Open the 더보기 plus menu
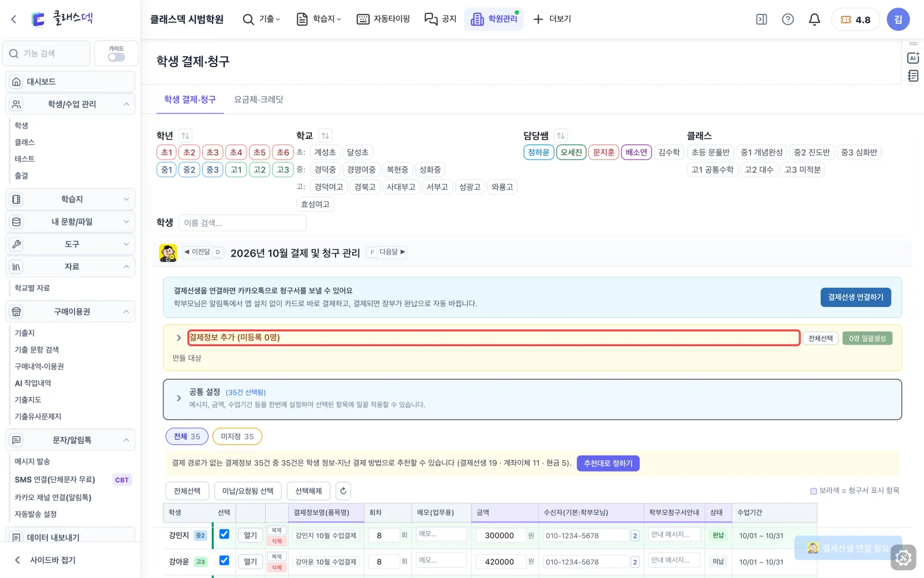 coord(552,19)
